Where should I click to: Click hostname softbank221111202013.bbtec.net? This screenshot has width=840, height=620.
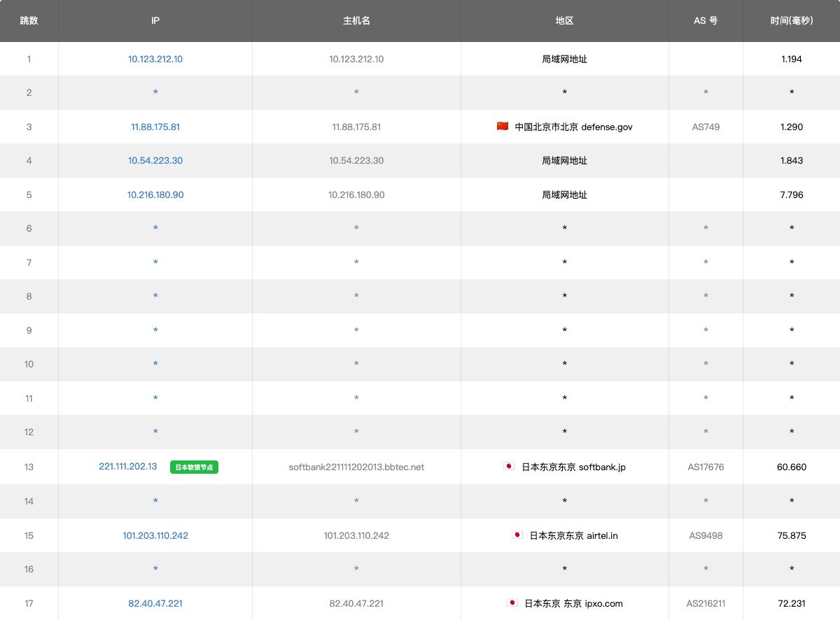tap(356, 467)
